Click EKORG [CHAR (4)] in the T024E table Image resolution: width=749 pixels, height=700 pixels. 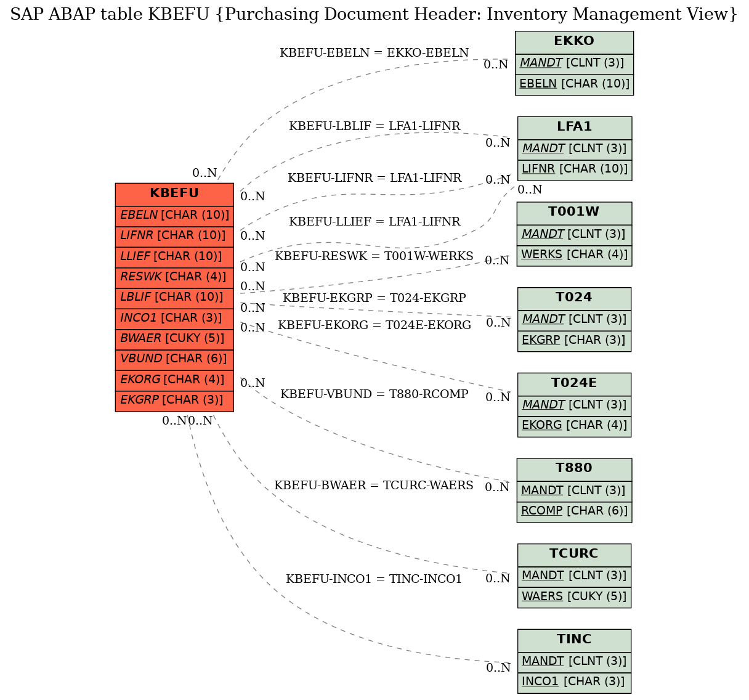(574, 426)
